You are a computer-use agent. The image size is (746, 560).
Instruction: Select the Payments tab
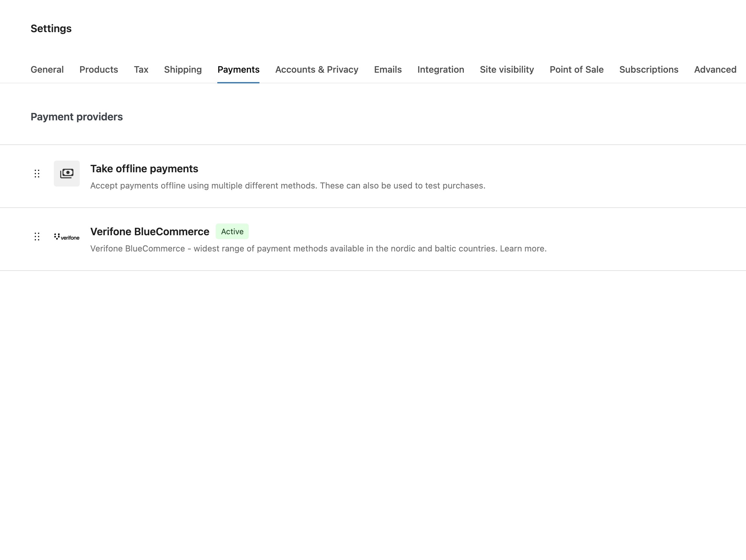pos(238,69)
